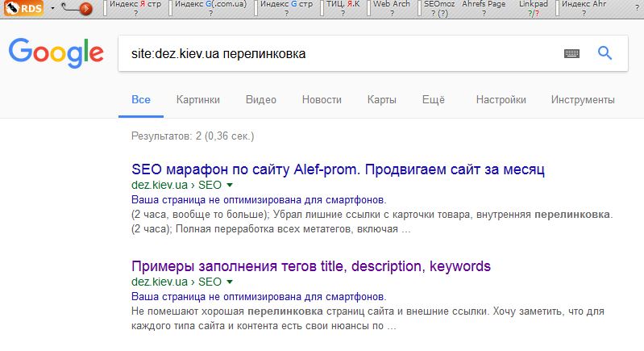Open the Новости tab
Screen dimensions: 644x351
click(322, 100)
